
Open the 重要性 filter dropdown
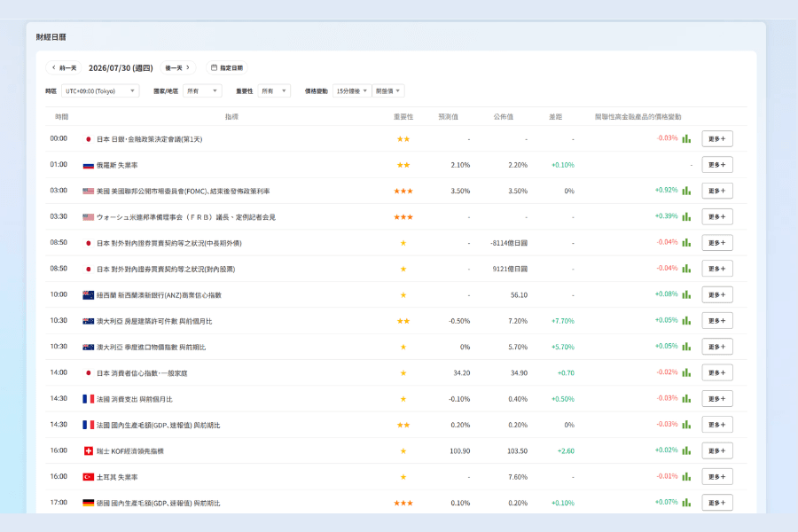[274, 91]
